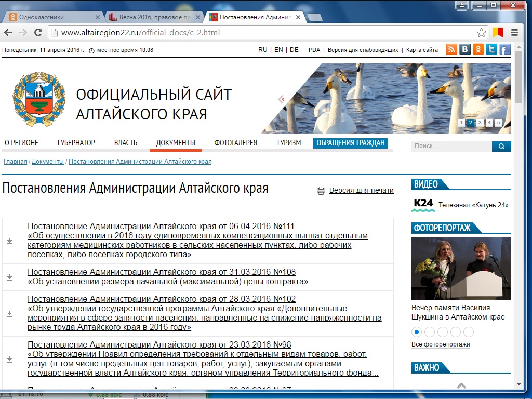
Task: Select the first photo report radio dot
Action: tap(417, 332)
